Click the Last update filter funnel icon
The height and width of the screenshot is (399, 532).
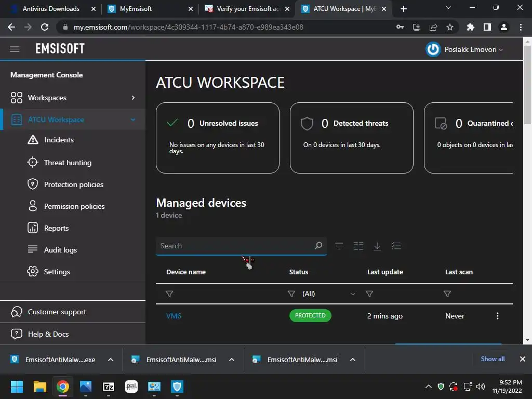[x=369, y=294]
